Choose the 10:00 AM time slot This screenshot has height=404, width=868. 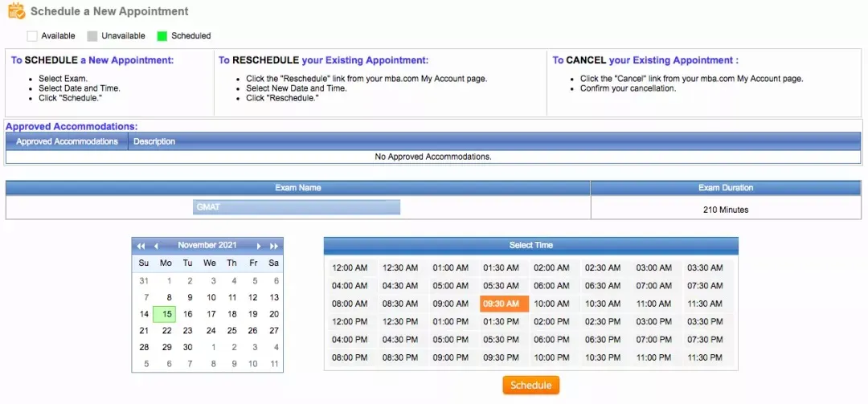[x=551, y=304]
